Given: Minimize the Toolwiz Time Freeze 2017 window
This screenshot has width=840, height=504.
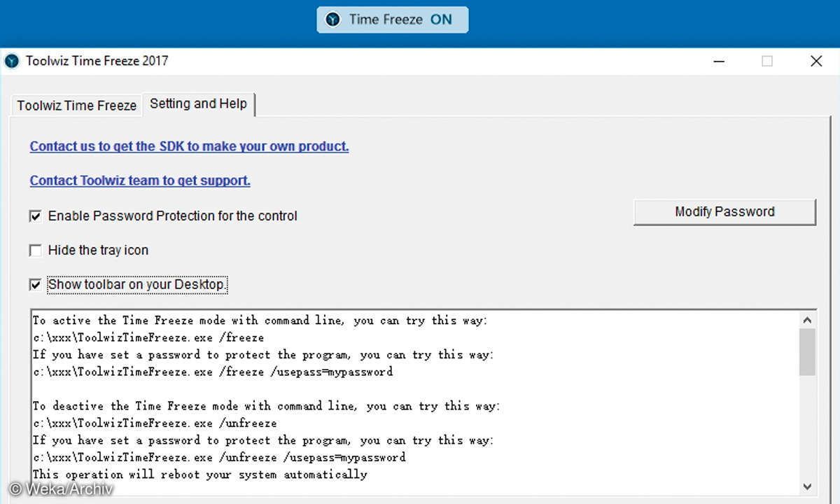Looking at the screenshot, I should point(719,62).
